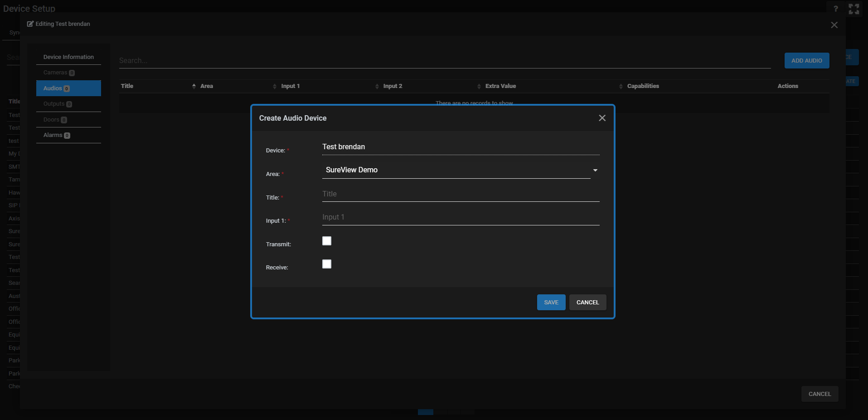The height and width of the screenshot is (420, 868).
Task: Enable the Receive checkbox
Action: click(x=327, y=264)
